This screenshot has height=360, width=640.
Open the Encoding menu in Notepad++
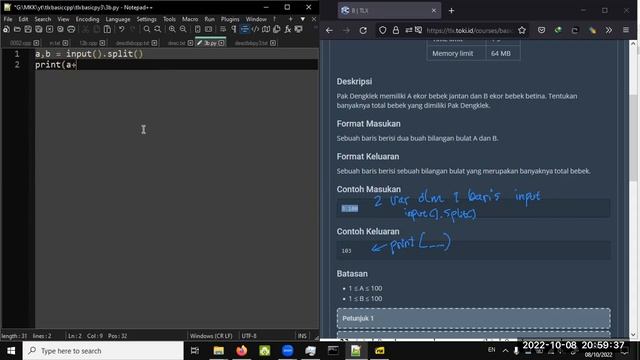[x=87, y=19]
